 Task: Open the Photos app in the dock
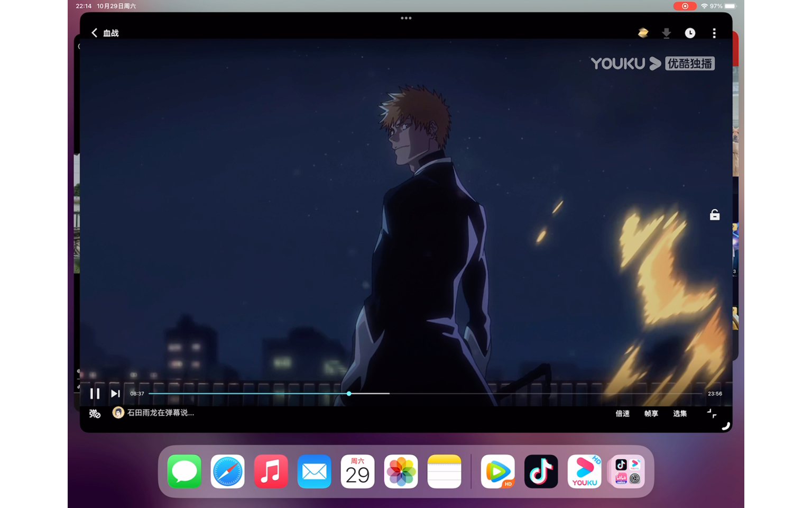(x=401, y=471)
